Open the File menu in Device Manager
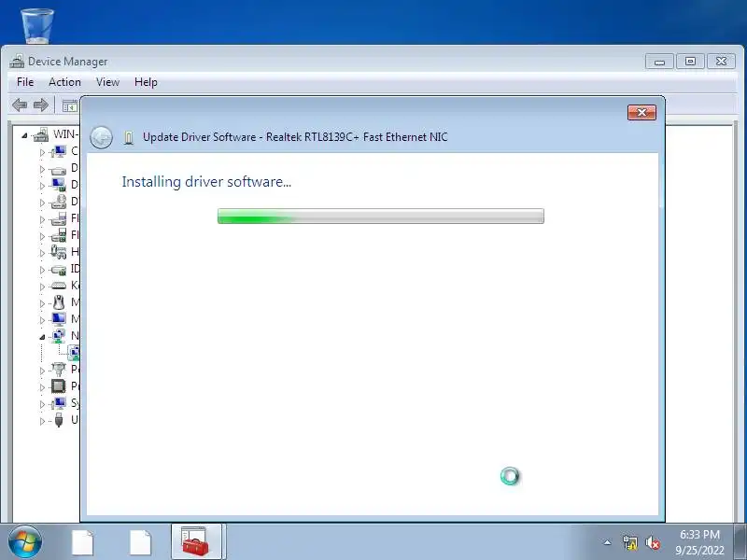The width and height of the screenshot is (747, 560). [x=25, y=82]
